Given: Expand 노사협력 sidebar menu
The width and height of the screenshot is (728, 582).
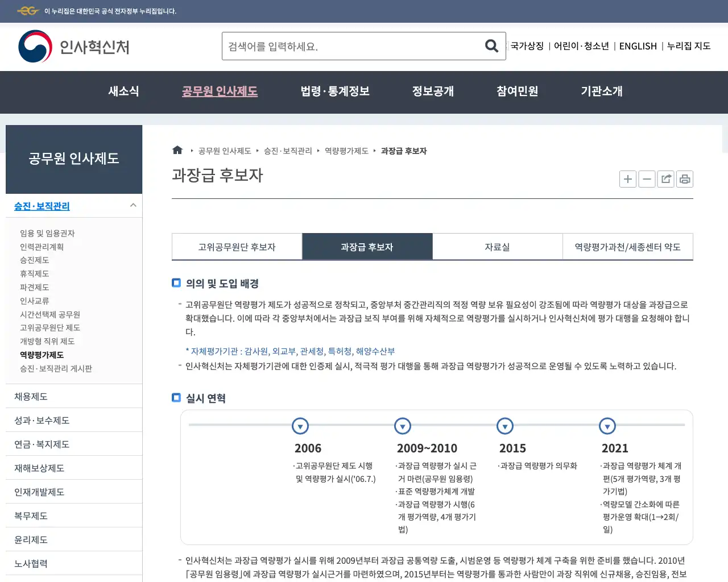Looking at the screenshot, I should pyautogui.click(x=74, y=563).
